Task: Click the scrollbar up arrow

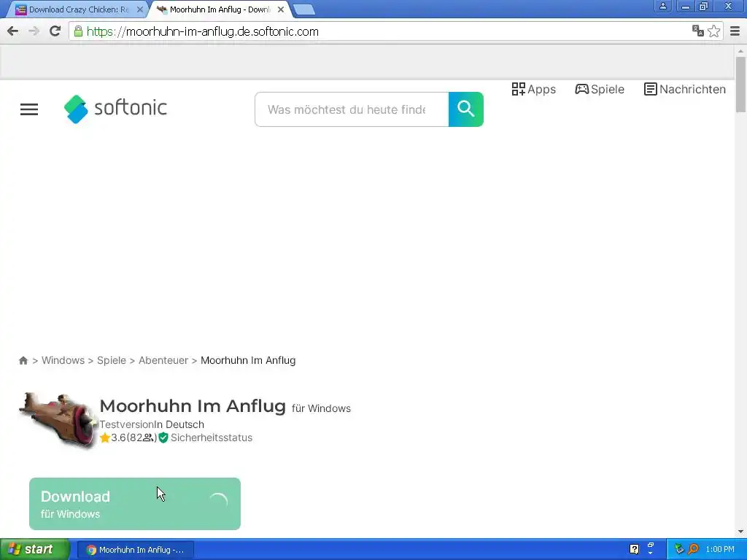Action: pyautogui.click(x=740, y=50)
